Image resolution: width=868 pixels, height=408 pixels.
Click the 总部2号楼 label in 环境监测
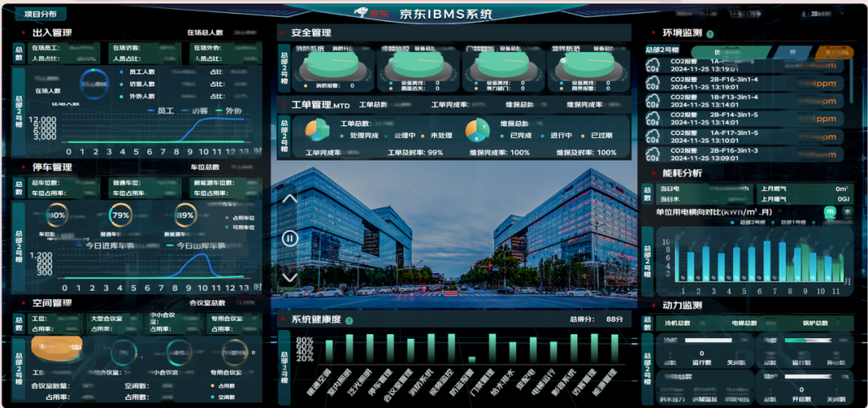pyautogui.click(x=662, y=50)
